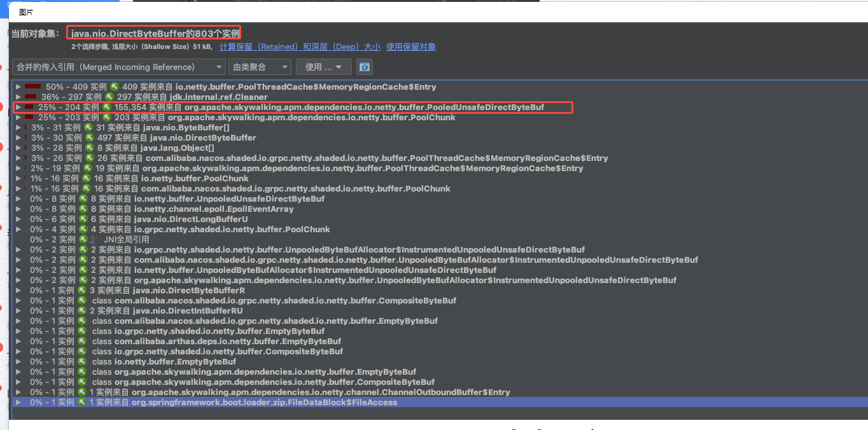Click the anchor icon in JNI全局引用 row

pos(94,239)
